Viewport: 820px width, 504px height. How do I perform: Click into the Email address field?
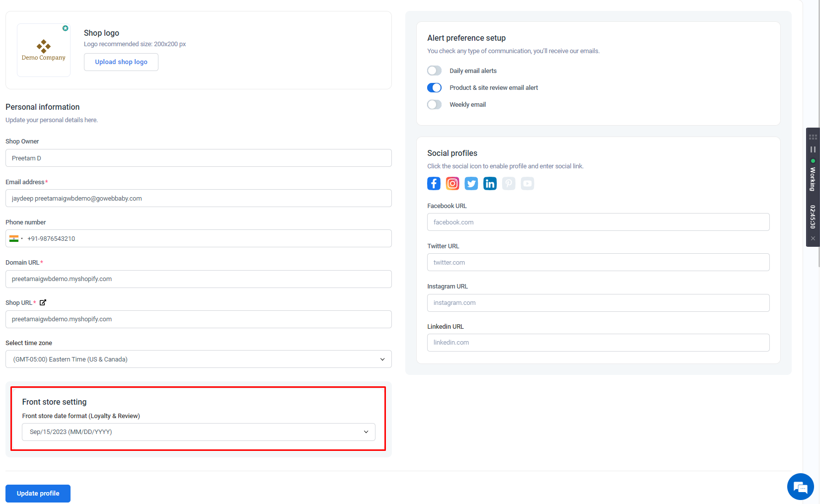(199, 198)
